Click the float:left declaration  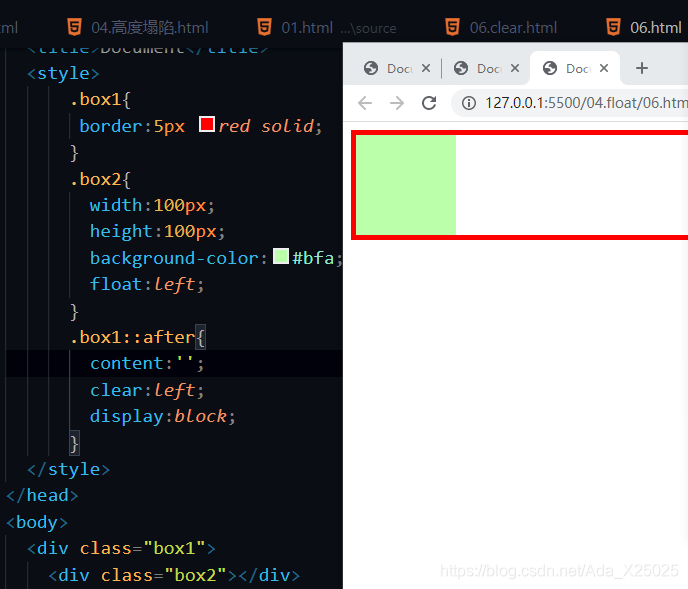tap(147, 284)
